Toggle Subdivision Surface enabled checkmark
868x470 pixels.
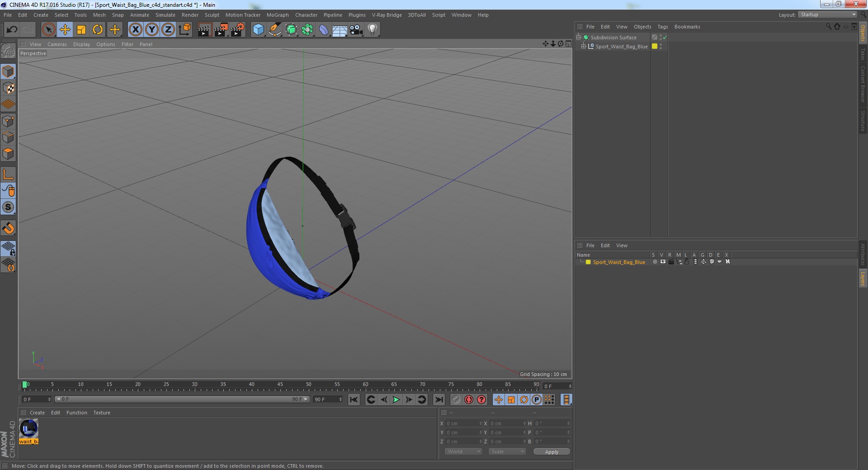pyautogui.click(x=665, y=38)
